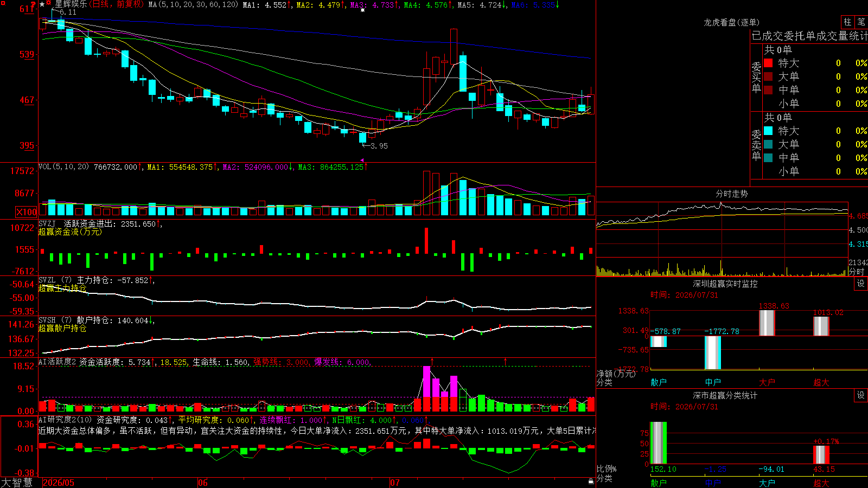Click the 中户 bar showing -1772.78
The height and width of the screenshot is (488, 868).
pyautogui.click(x=713, y=353)
